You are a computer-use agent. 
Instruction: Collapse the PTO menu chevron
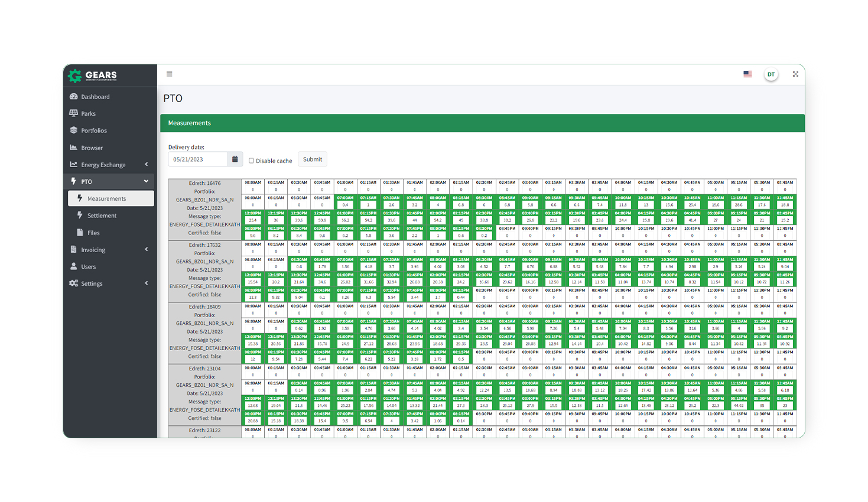click(147, 181)
